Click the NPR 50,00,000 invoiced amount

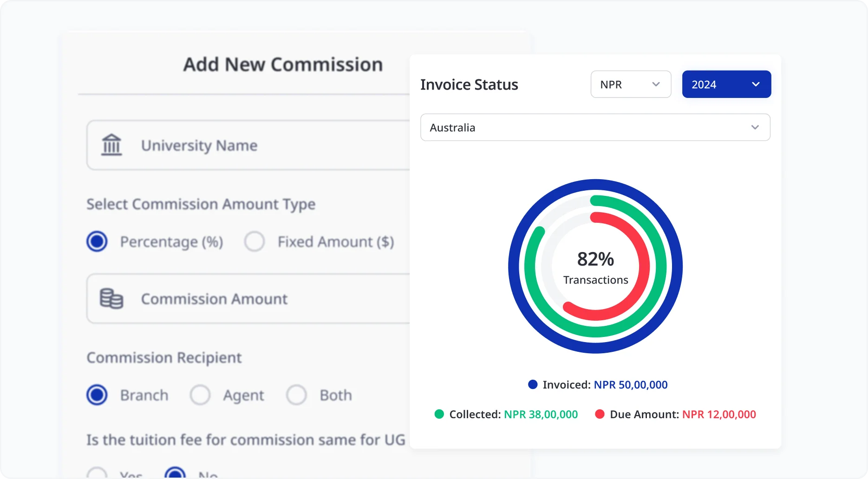tap(630, 384)
